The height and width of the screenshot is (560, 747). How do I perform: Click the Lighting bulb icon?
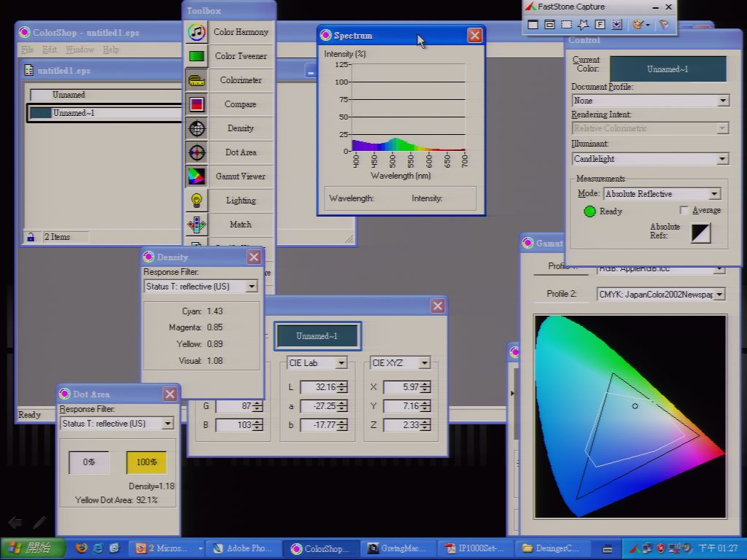click(196, 201)
